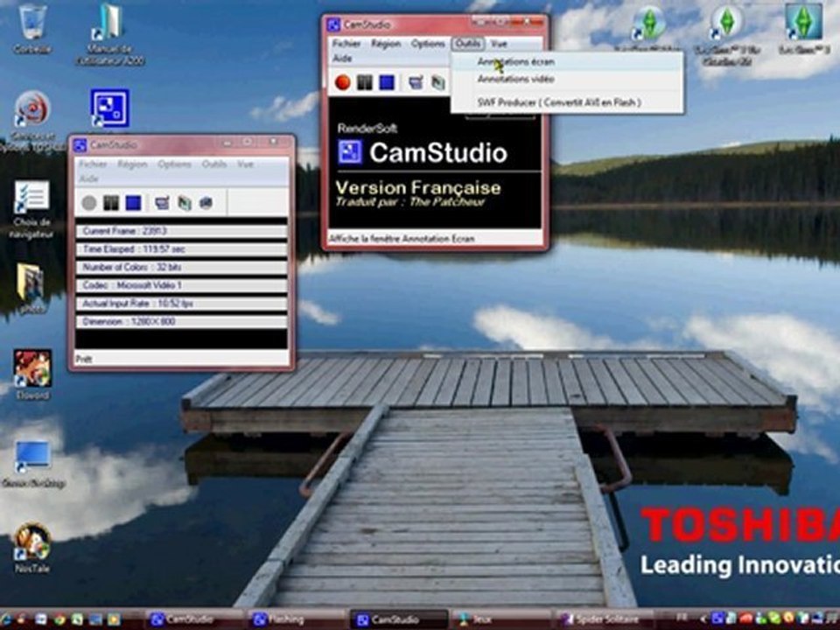Click the Pause button in front CamStudio toolbar
The image size is (840, 630).
coord(364,82)
